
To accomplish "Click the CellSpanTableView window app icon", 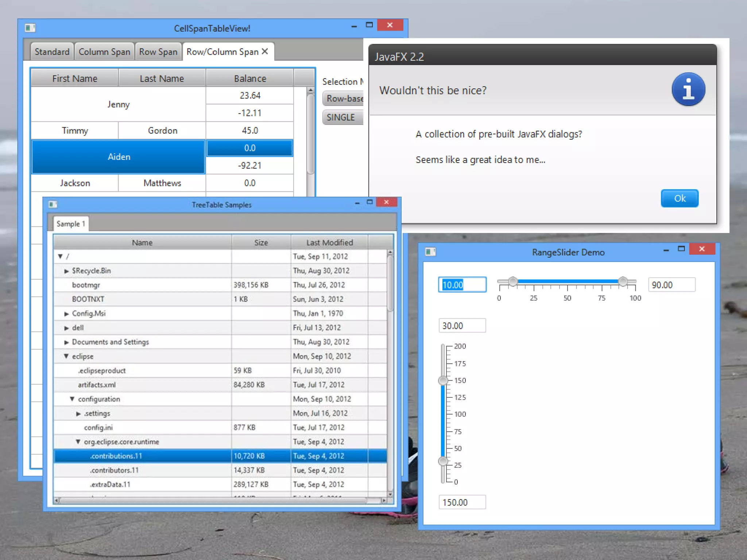I will 30,28.
